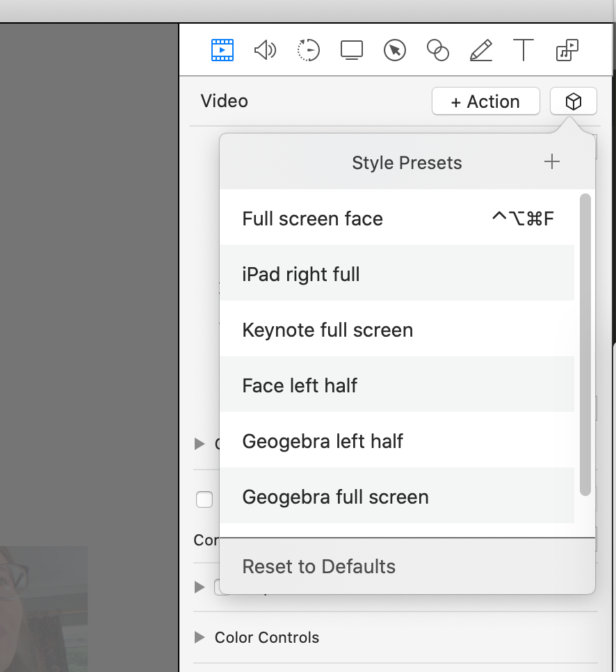Open the Media library icon
The image size is (616, 672).
coord(567,50)
